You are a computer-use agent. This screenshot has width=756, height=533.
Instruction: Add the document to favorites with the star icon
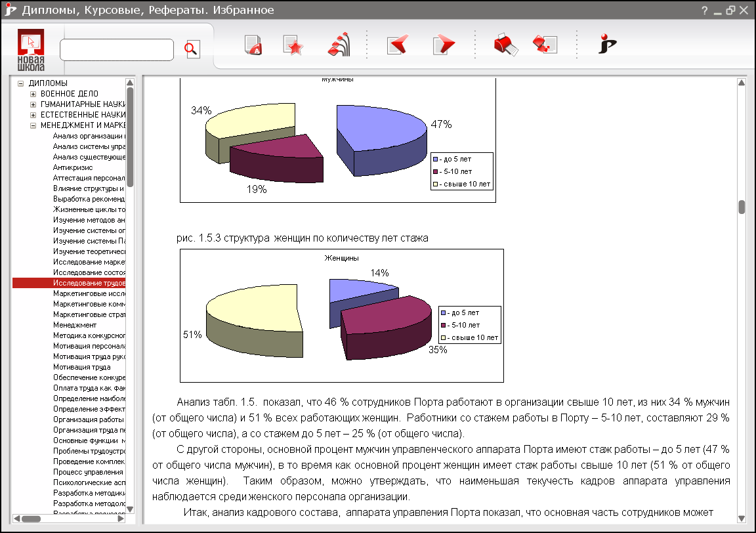click(293, 45)
